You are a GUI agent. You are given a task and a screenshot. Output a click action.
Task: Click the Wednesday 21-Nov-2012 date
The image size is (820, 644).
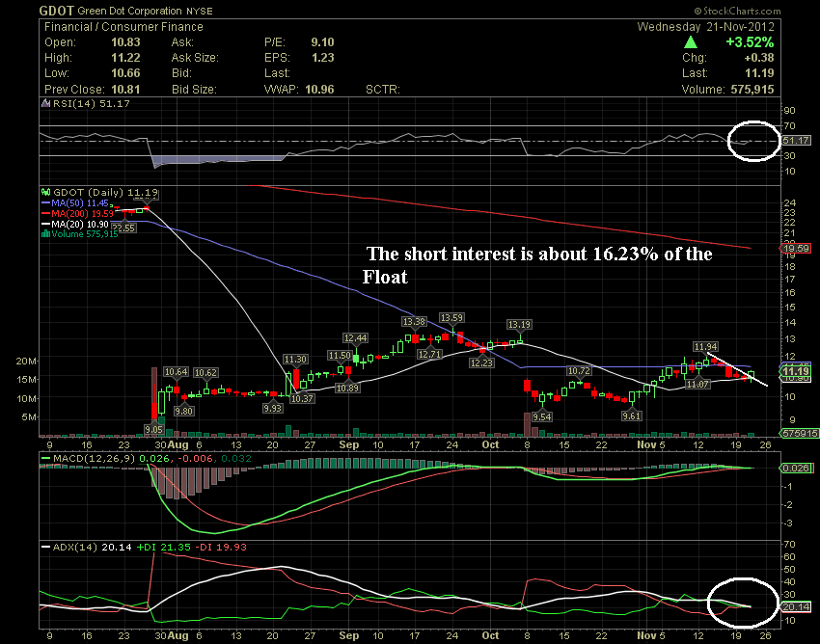[705, 27]
